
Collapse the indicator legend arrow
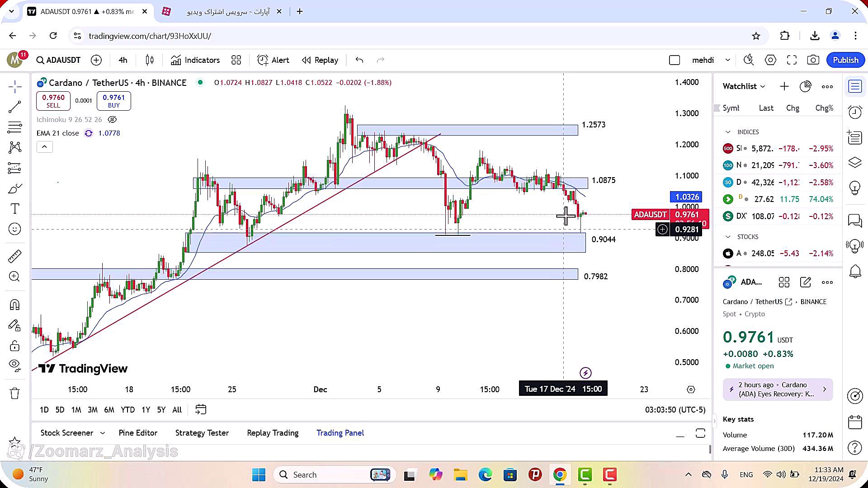(45, 147)
